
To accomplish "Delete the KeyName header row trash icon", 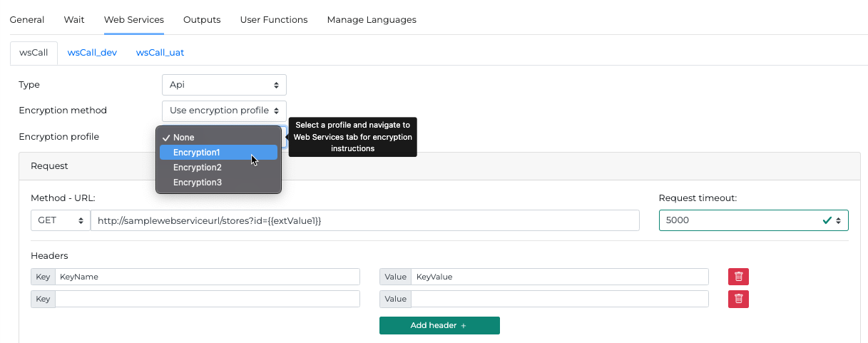I will pos(738,277).
